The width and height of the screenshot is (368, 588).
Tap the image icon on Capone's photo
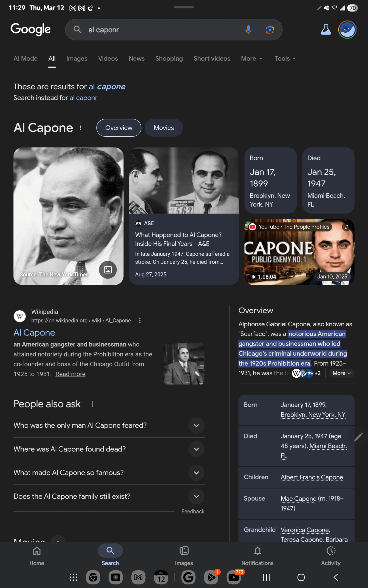pyautogui.click(x=108, y=270)
